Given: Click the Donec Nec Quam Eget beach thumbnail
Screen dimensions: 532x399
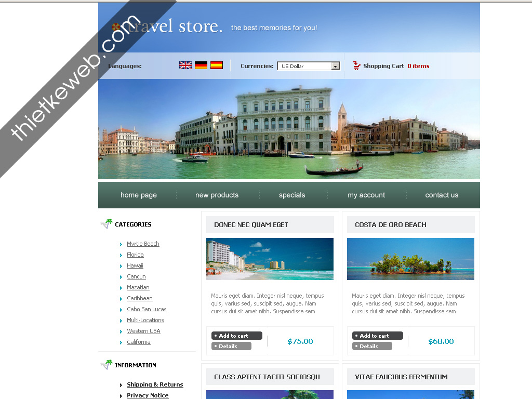Looking at the screenshot, I should pos(270,259).
